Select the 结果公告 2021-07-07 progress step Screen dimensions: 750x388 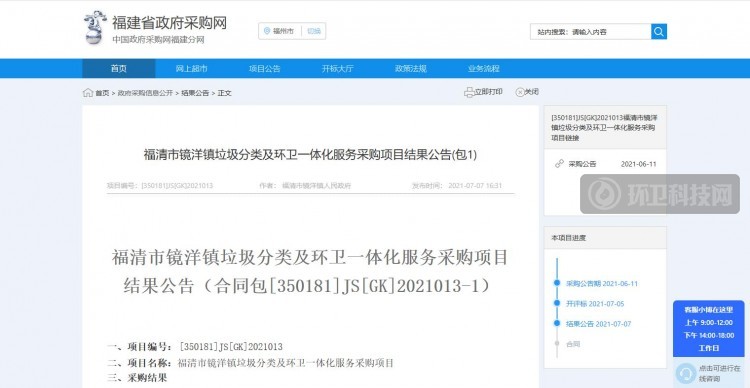(598, 324)
